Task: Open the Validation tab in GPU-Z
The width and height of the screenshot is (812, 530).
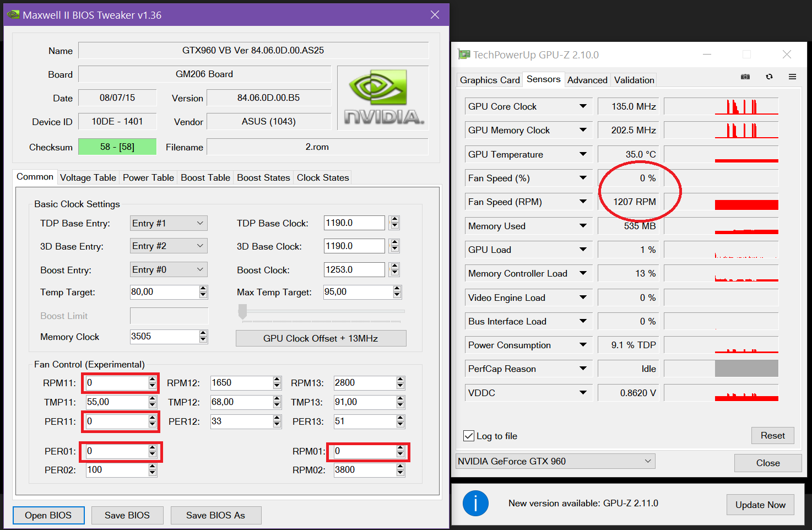Action: pos(634,80)
